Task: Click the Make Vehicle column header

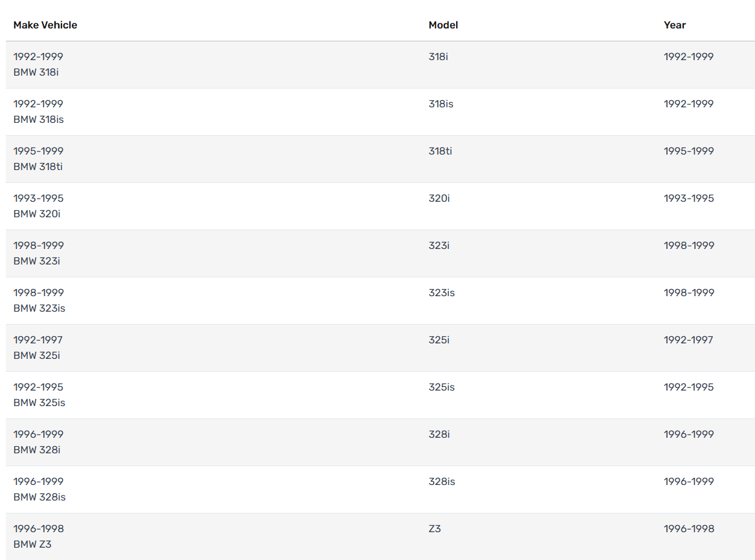Action: [45, 25]
